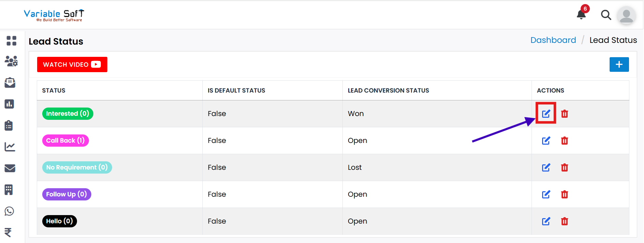Screen dimensions: 644x243
Task: Open the dashboard grid sidebar icon
Action: pyautogui.click(x=11, y=40)
